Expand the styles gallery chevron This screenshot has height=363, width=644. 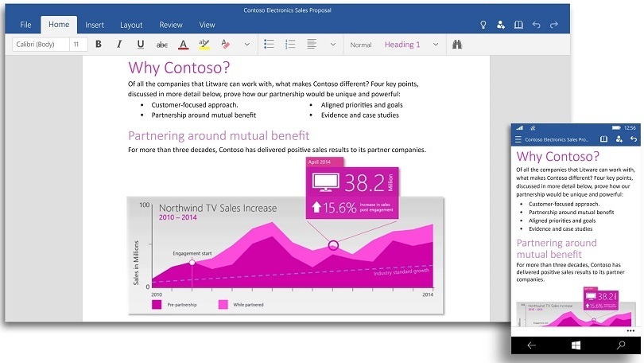436,45
